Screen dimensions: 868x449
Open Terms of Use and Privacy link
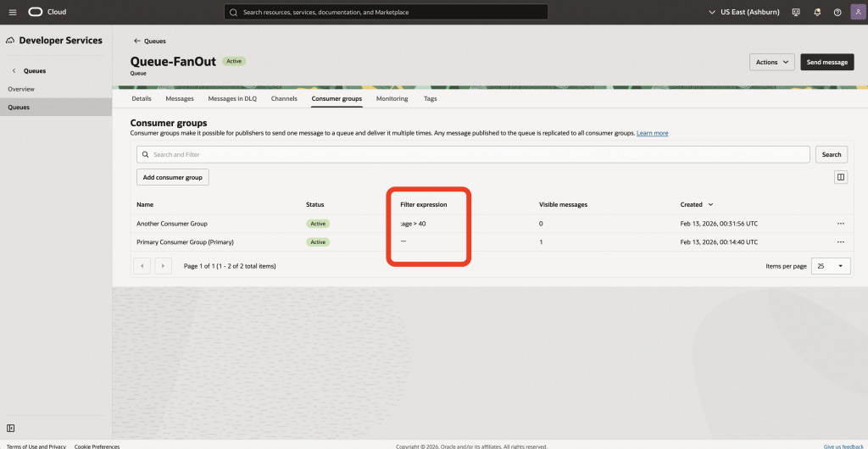[36, 446]
